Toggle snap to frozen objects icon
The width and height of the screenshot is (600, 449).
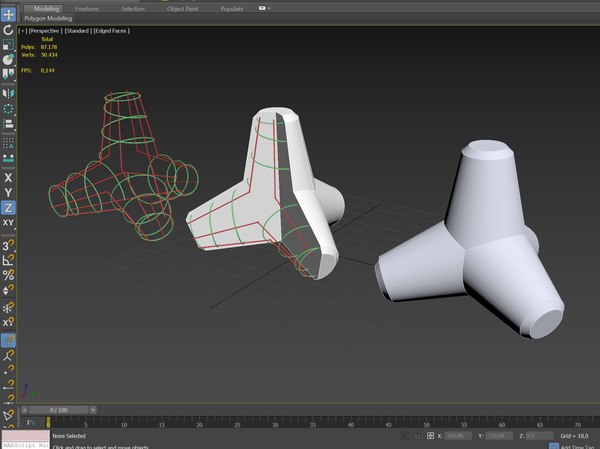[x=8, y=308]
